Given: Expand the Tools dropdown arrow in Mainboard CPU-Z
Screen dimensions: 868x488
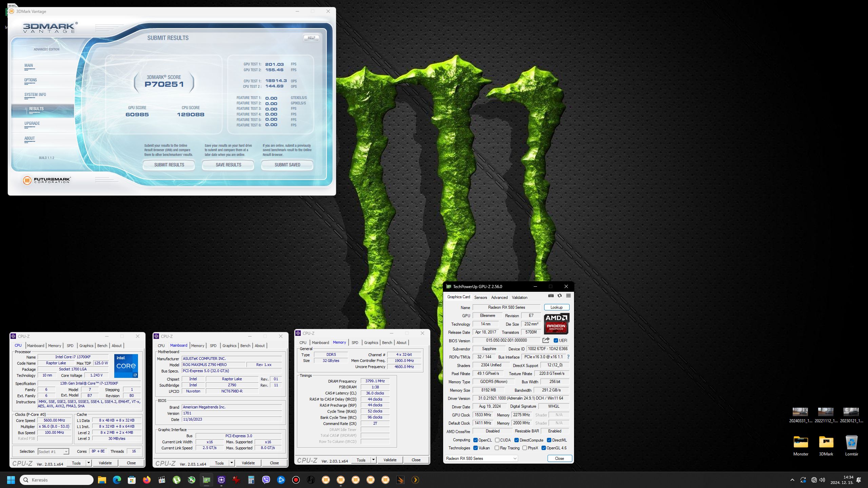Looking at the screenshot, I should point(232,463).
